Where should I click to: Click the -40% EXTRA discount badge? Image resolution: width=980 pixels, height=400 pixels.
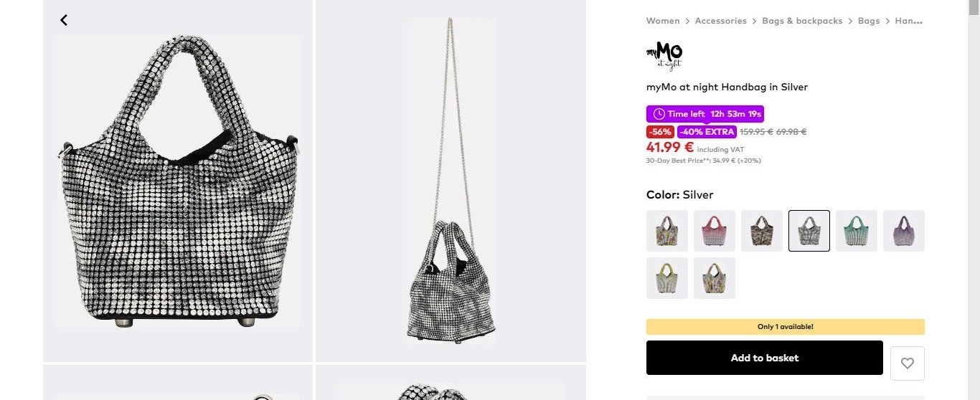point(707,132)
